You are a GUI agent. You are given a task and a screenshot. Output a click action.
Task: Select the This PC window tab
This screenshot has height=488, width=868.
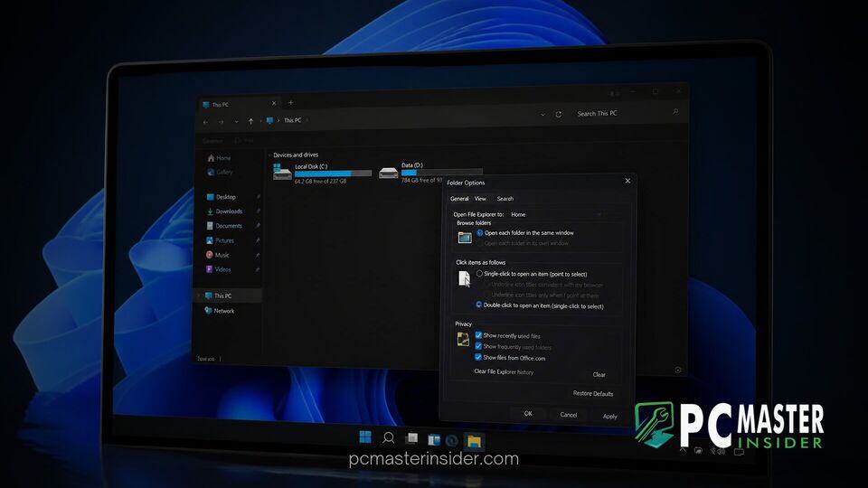[x=240, y=104]
